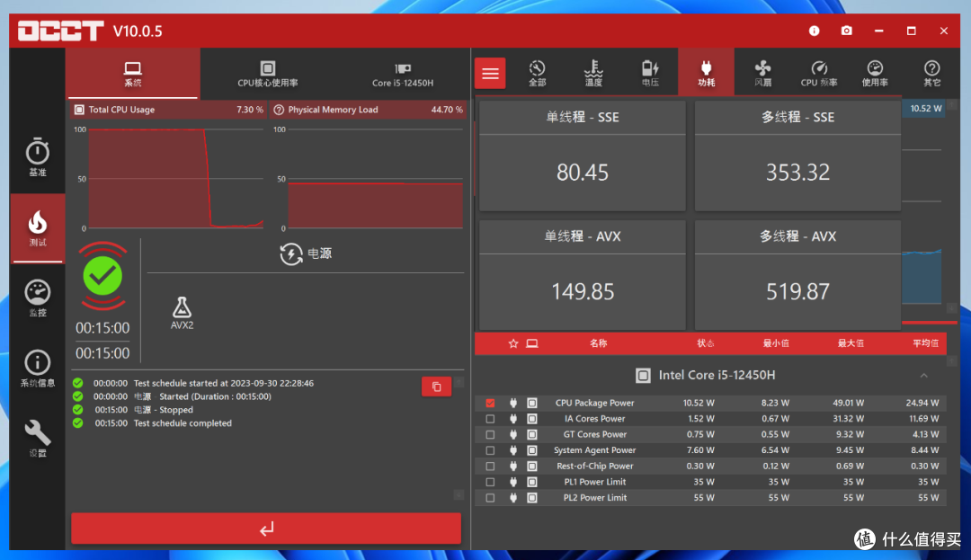Screen dimensions: 971x560
Task: Filter sensors by 使用率 usage
Action: point(875,73)
